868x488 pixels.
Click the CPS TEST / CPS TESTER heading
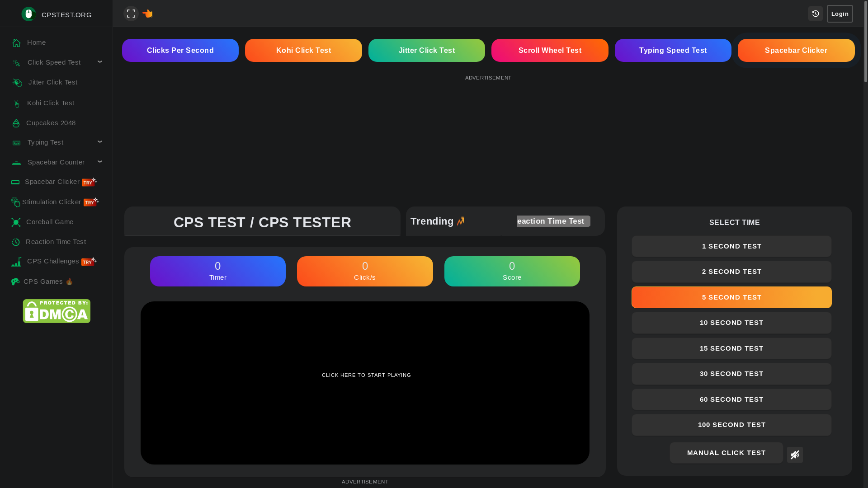[262, 222]
